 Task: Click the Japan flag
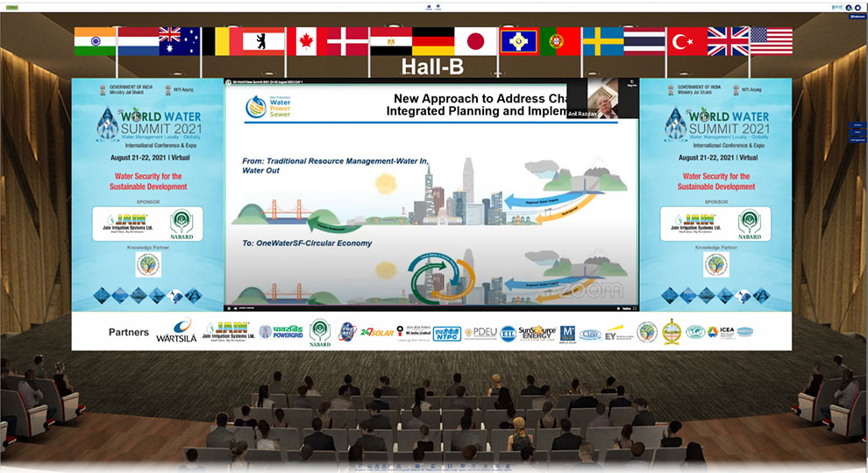pyautogui.click(x=476, y=41)
